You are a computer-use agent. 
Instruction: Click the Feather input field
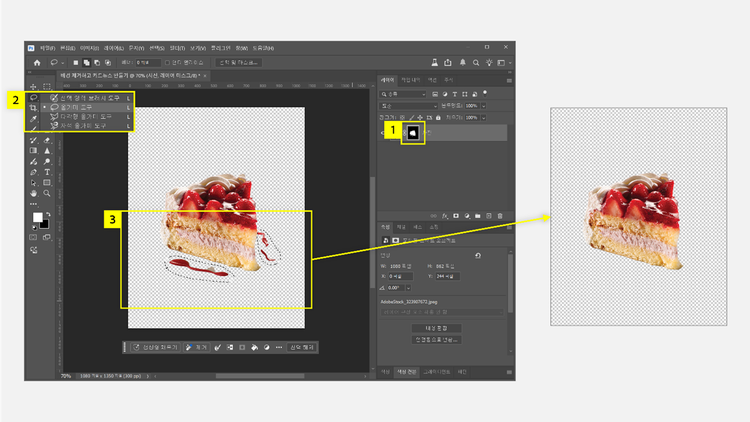[147, 63]
